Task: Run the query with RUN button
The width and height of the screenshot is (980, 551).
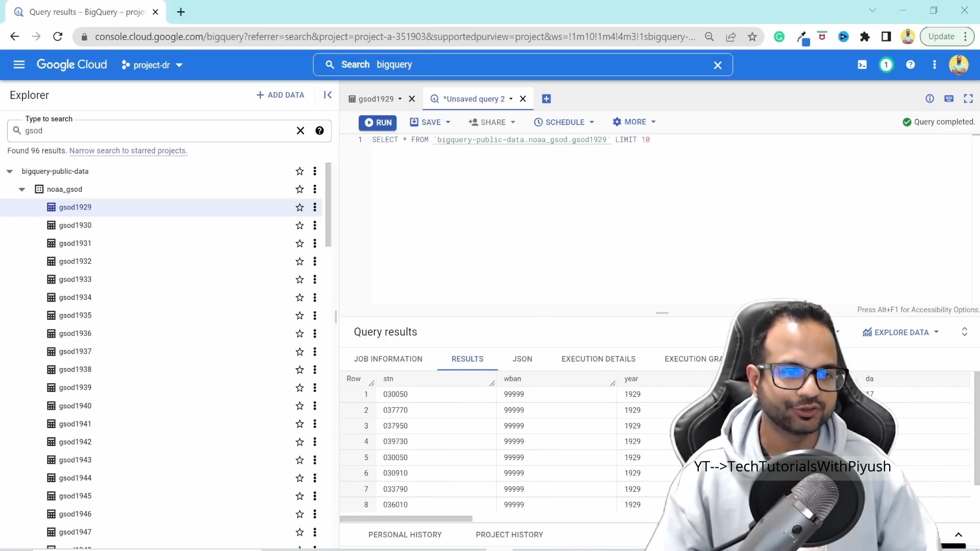Action: click(x=378, y=122)
